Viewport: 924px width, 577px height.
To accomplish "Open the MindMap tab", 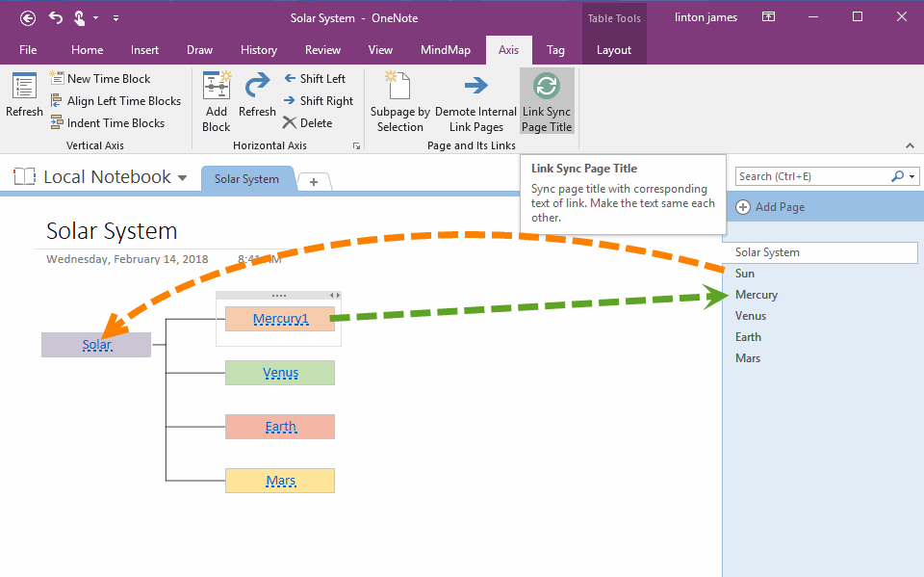I will pos(446,50).
